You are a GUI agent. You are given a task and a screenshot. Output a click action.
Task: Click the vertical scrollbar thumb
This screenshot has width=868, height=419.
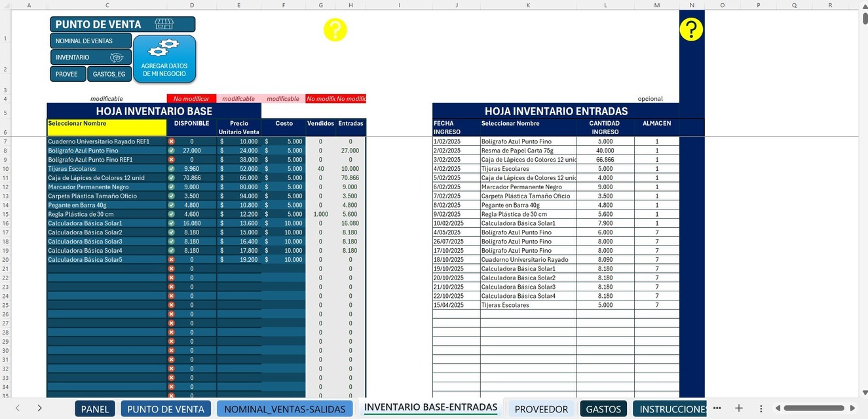(863, 18)
